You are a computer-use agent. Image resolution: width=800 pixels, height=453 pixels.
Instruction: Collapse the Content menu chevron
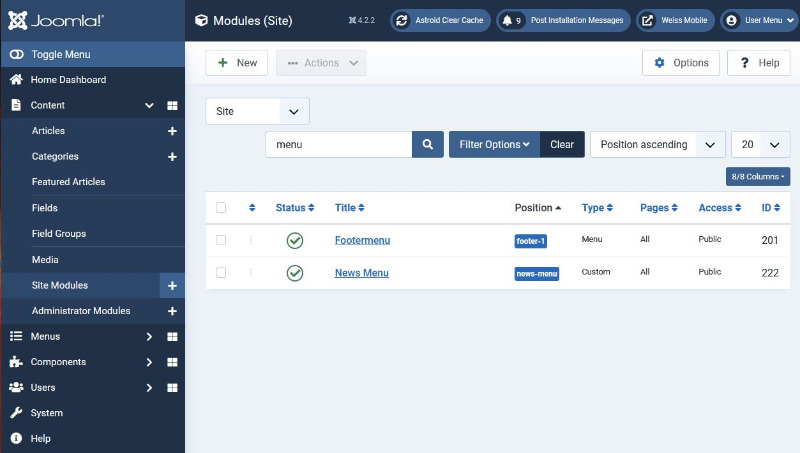149,105
